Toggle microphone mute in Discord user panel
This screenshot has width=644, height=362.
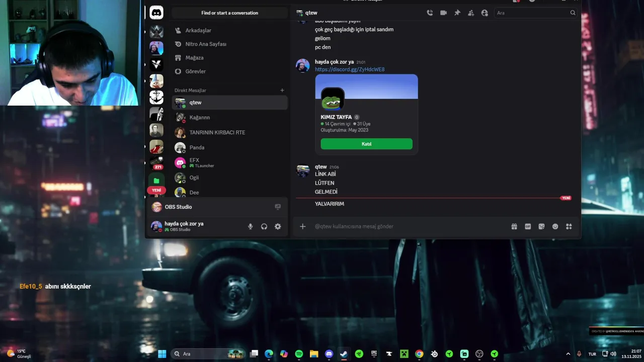251,226
